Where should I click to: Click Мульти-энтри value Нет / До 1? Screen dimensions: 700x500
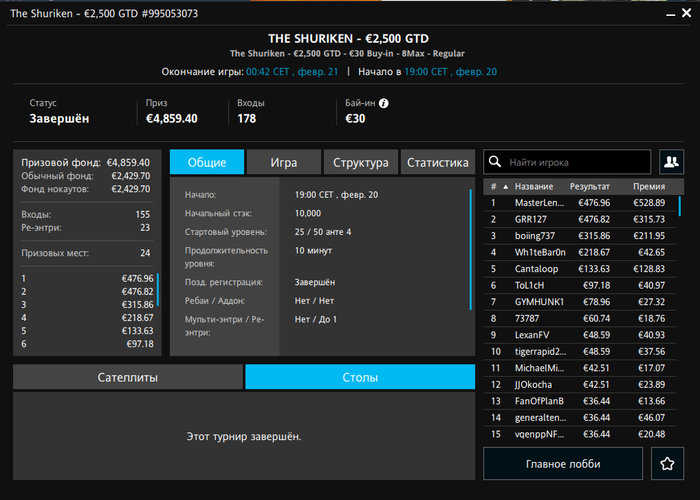tap(316, 320)
